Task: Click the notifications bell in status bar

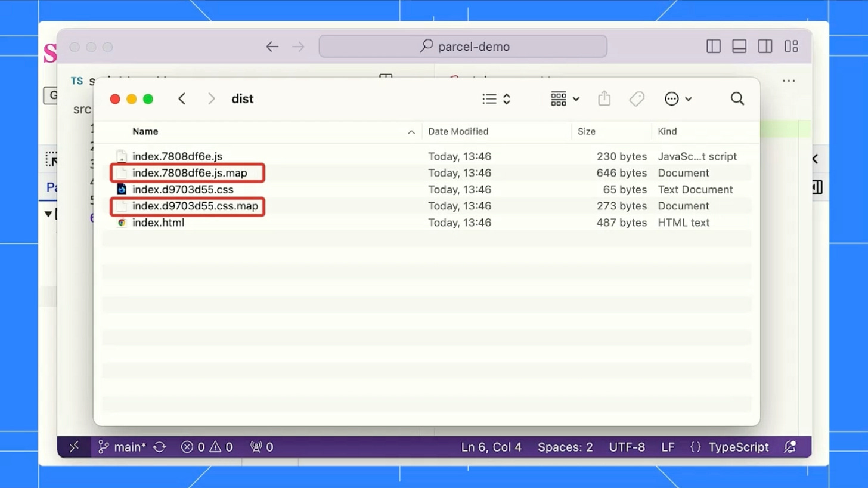Action: pyautogui.click(x=790, y=447)
